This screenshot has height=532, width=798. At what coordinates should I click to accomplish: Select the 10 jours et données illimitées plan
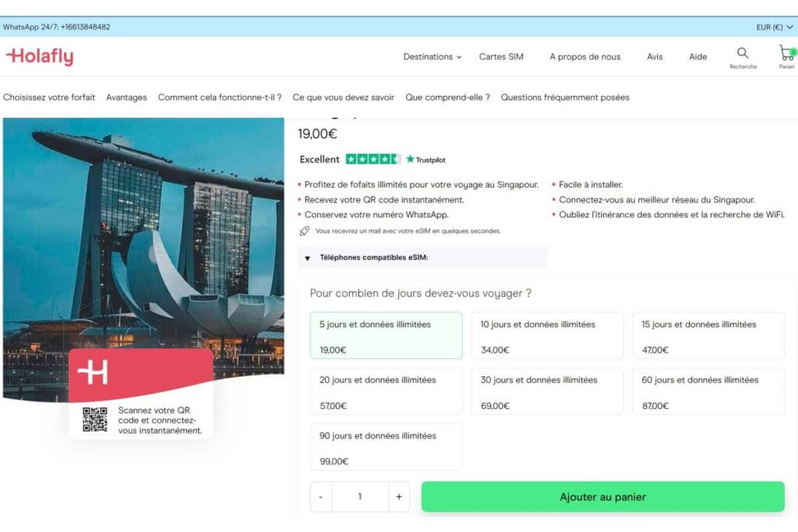[x=546, y=335]
